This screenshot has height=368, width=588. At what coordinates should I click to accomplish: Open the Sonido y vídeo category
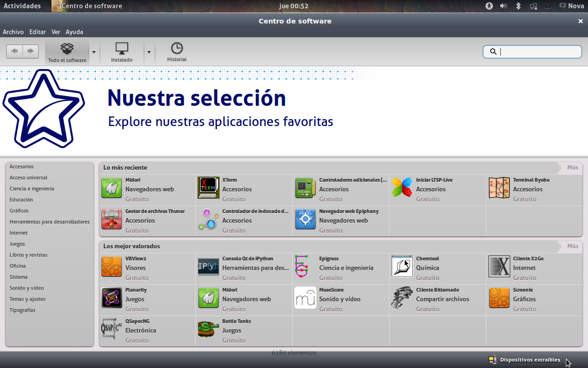(x=27, y=288)
